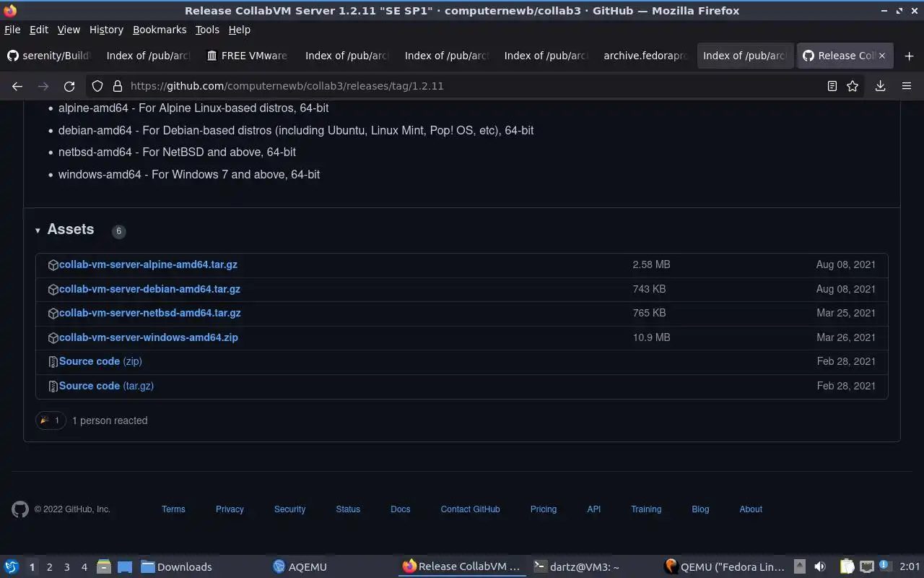Open the Blog footer link
The image size is (924, 578).
(x=700, y=509)
